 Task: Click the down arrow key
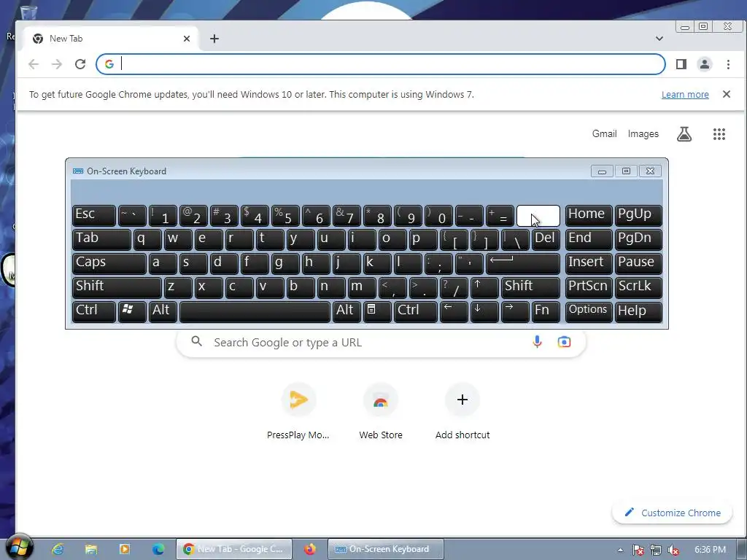pos(484,311)
